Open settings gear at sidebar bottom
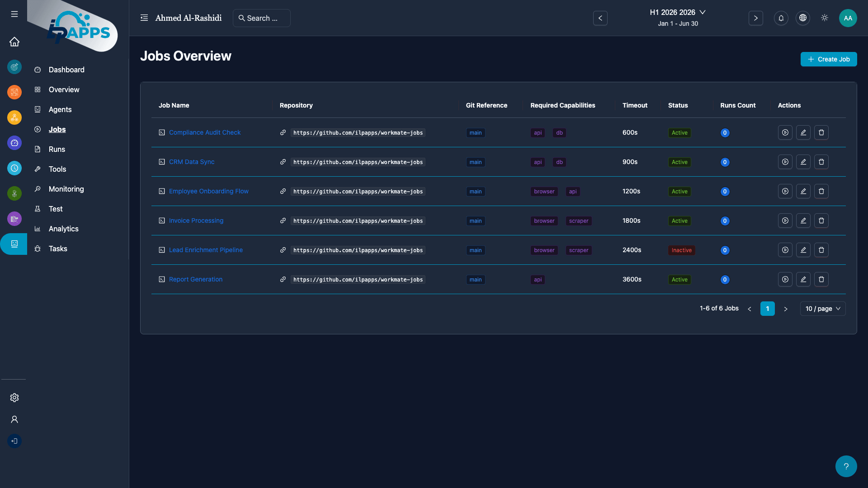Image resolution: width=868 pixels, height=488 pixels. pyautogui.click(x=14, y=398)
